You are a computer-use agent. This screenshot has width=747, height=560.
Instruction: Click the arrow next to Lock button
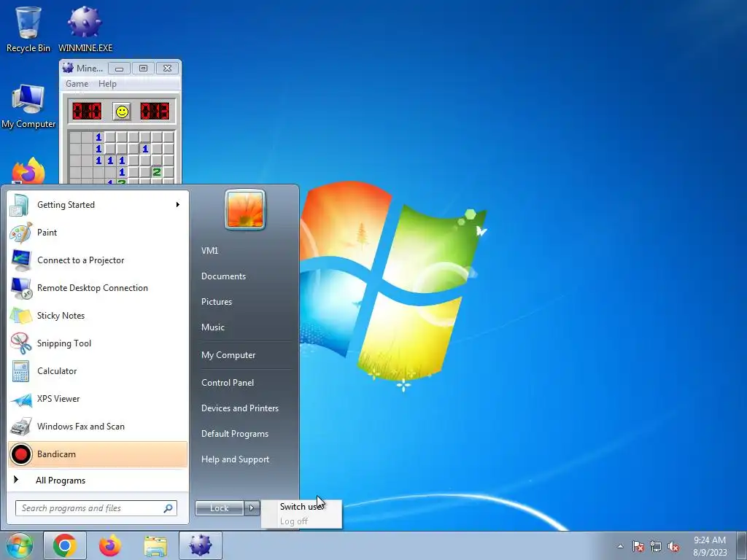point(252,508)
